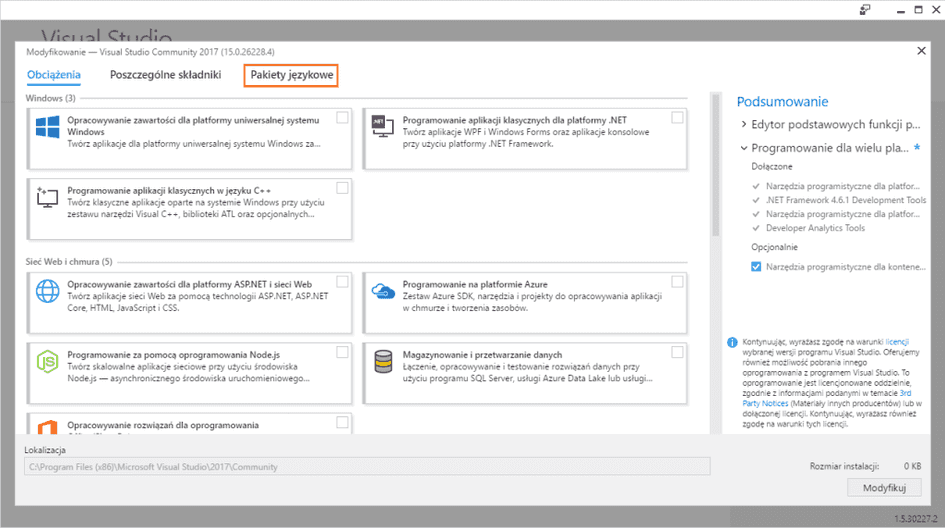Tick the Node.js workload checkbox
This screenshot has height=528, width=945.
click(343, 352)
